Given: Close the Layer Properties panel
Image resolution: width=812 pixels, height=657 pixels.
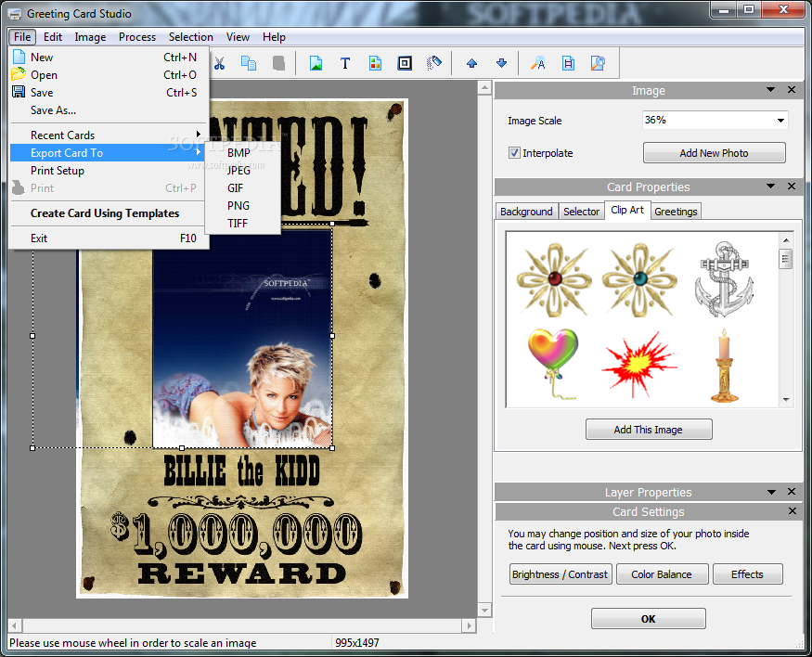Looking at the screenshot, I should pos(792,491).
